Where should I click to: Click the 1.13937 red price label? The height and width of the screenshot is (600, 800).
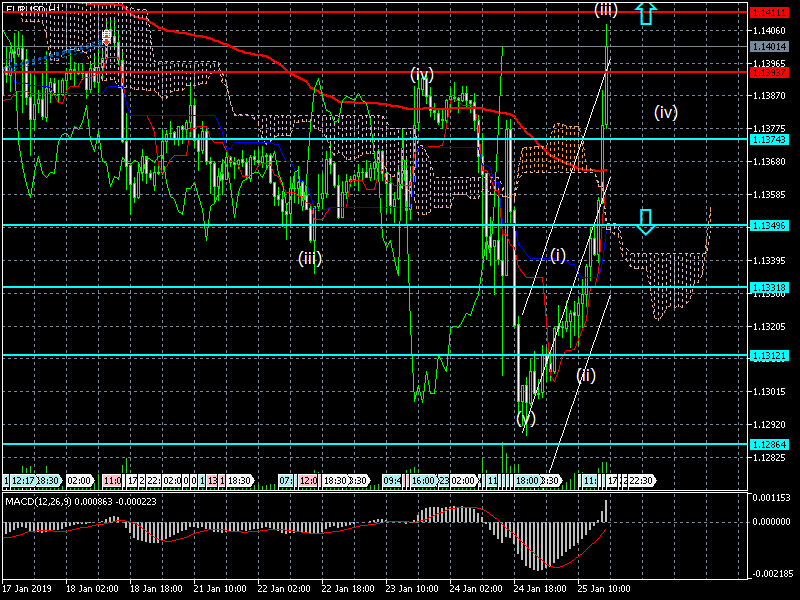[x=770, y=72]
